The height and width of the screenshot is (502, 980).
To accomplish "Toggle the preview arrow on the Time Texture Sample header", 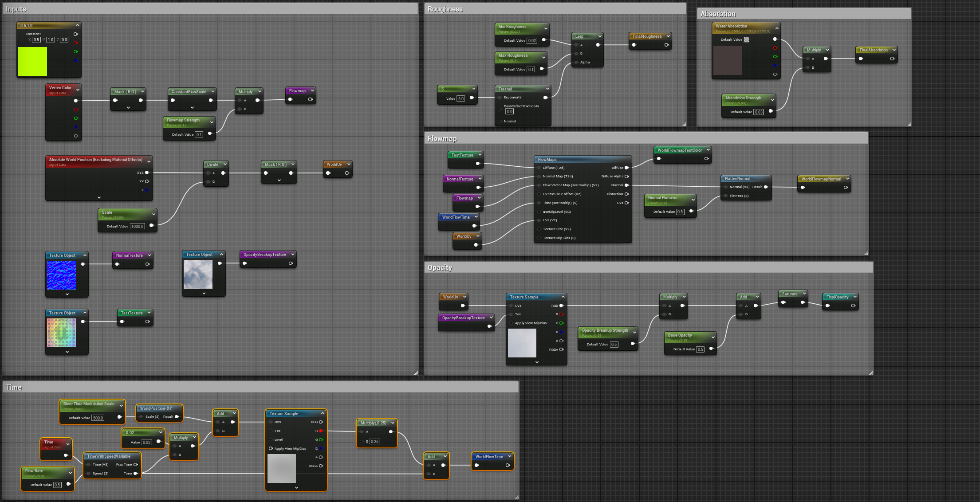I will point(323,413).
